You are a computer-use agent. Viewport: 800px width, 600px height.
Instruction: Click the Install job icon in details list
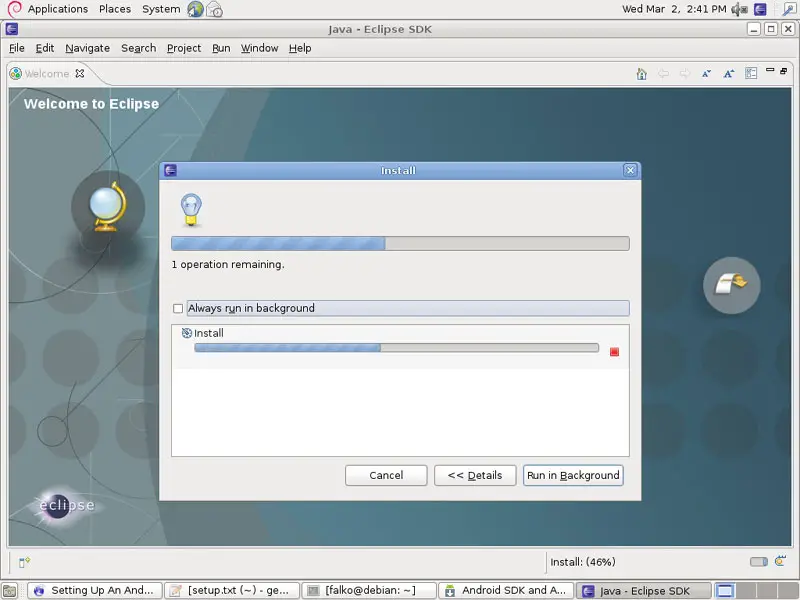click(x=187, y=333)
